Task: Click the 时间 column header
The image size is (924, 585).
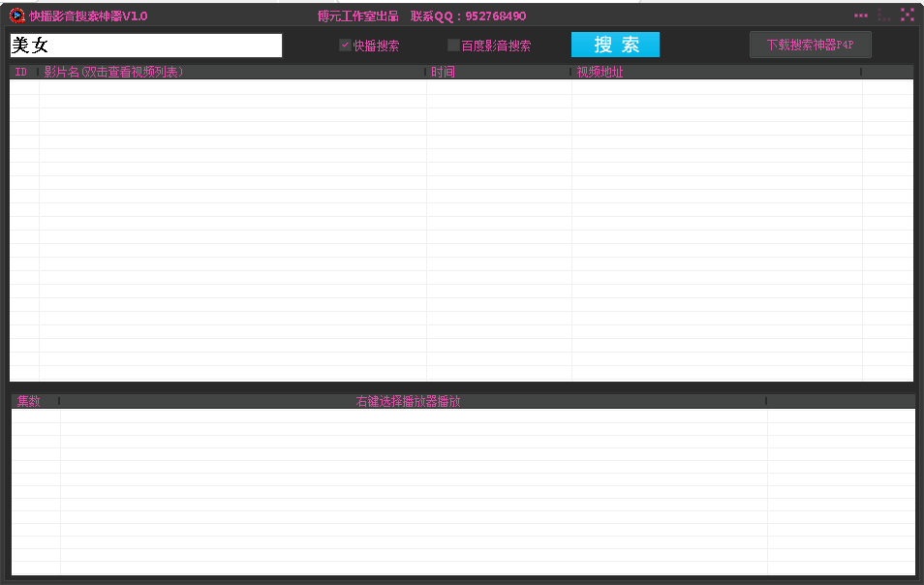Action: pyautogui.click(x=498, y=72)
